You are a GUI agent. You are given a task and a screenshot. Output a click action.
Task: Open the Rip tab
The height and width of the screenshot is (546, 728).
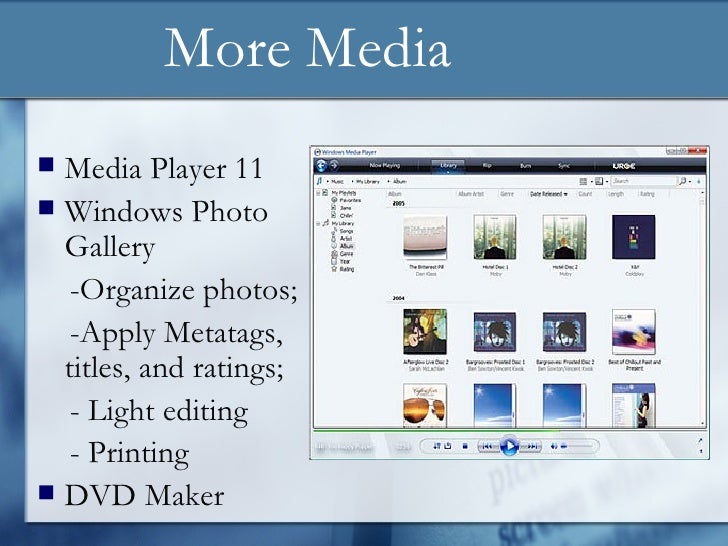coord(487,165)
